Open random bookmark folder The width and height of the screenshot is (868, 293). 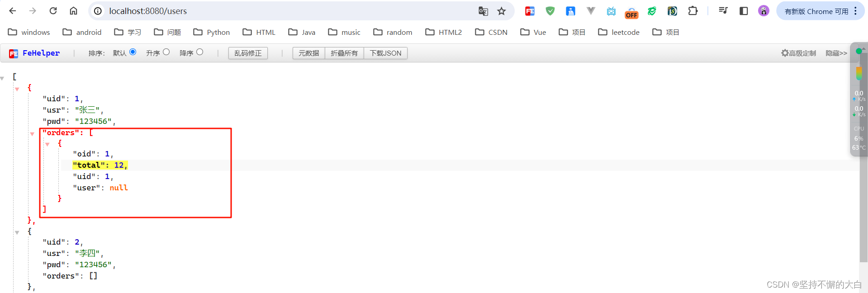[x=393, y=32]
